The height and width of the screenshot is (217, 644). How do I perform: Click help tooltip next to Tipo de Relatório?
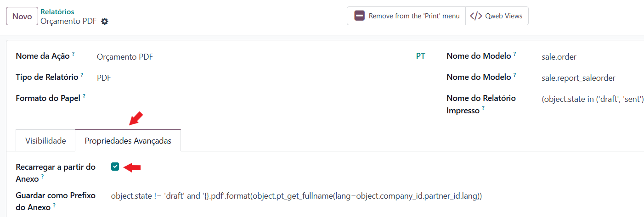(x=82, y=75)
